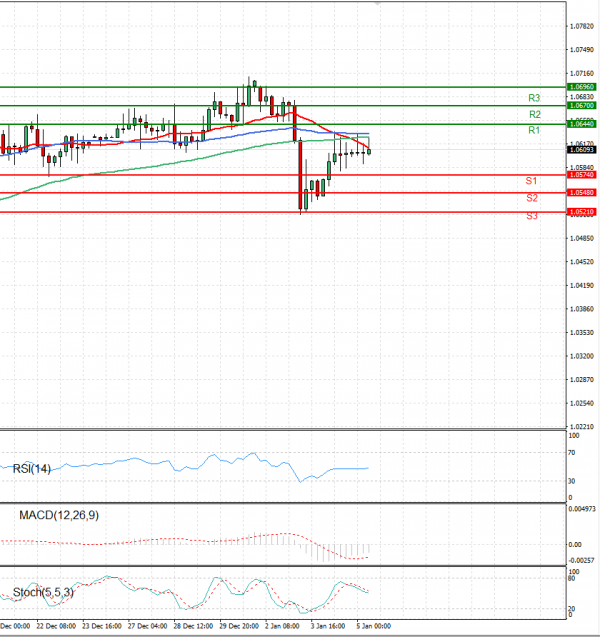Click the 1.04190 price axis value
This screenshot has height=637, width=600.
pos(582,286)
